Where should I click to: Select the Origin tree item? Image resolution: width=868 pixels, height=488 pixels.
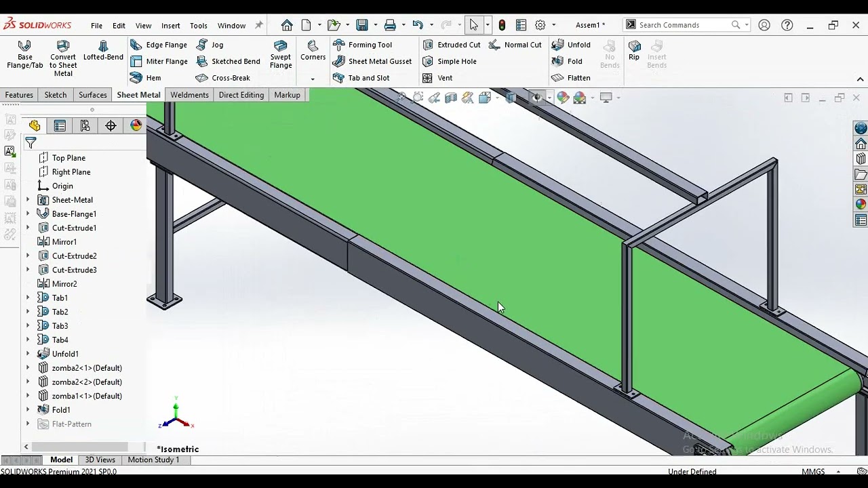point(62,186)
